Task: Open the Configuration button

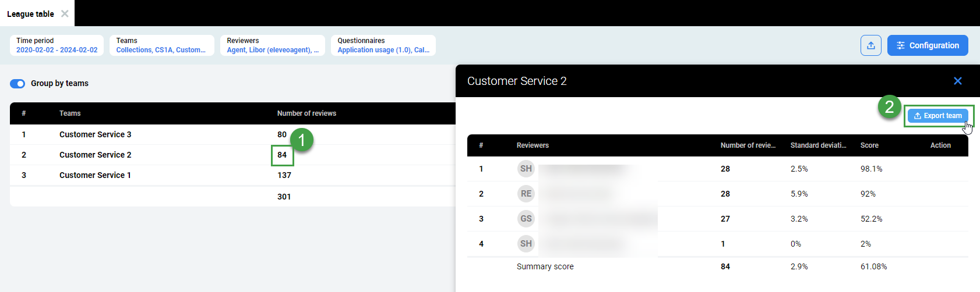Action: point(928,45)
